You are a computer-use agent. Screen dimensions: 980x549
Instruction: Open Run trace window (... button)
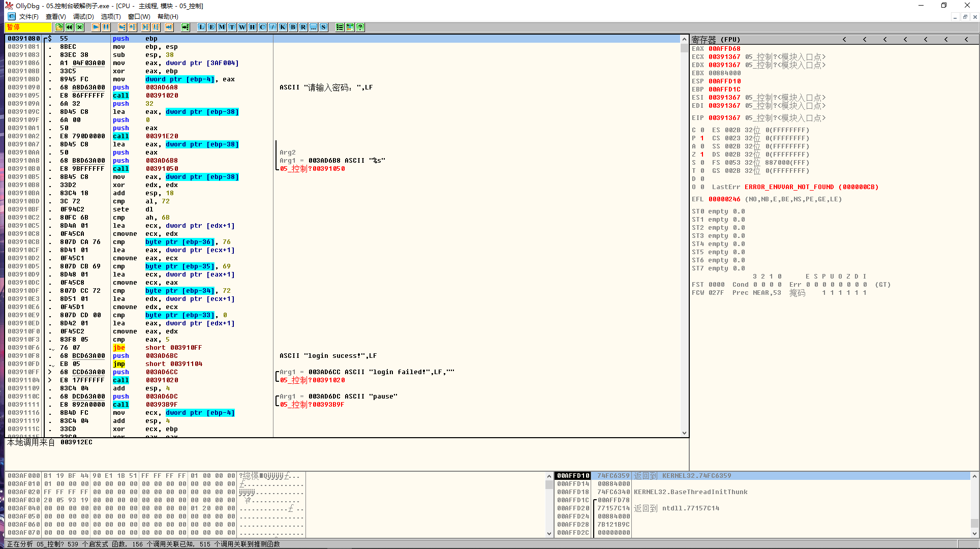click(314, 27)
